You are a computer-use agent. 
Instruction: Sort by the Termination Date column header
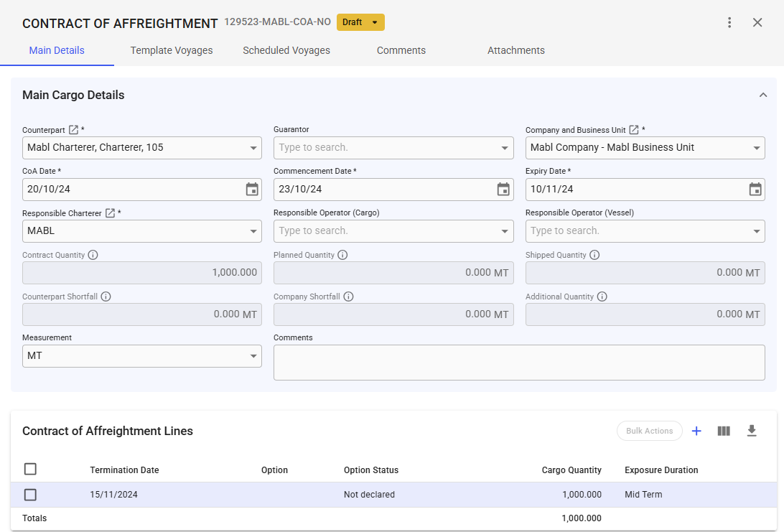[124, 470]
